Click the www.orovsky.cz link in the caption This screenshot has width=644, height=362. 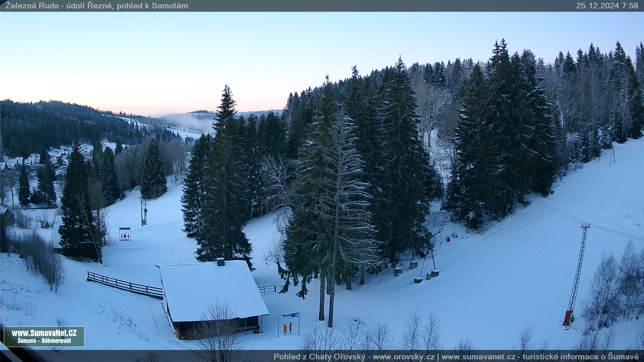point(404,357)
